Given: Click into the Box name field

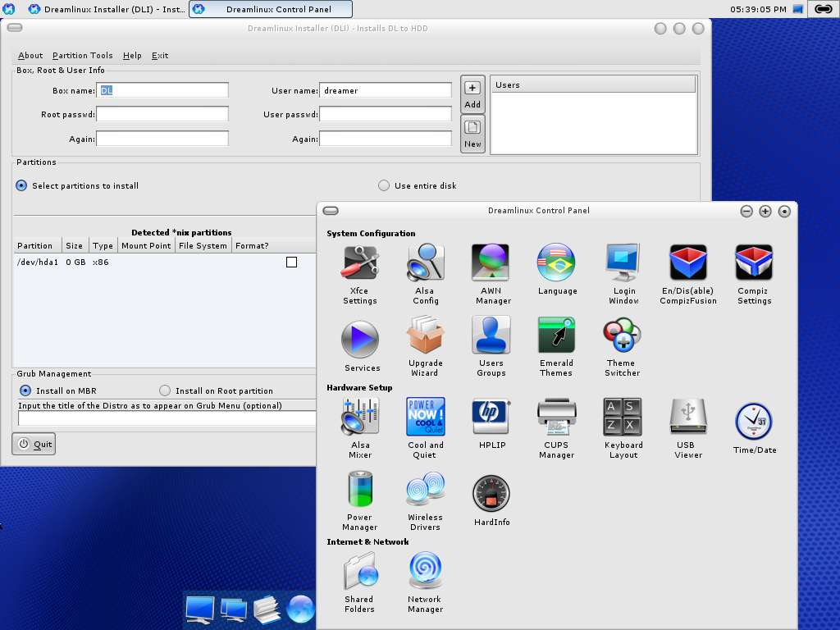Looking at the screenshot, I should tap(162, 90).
